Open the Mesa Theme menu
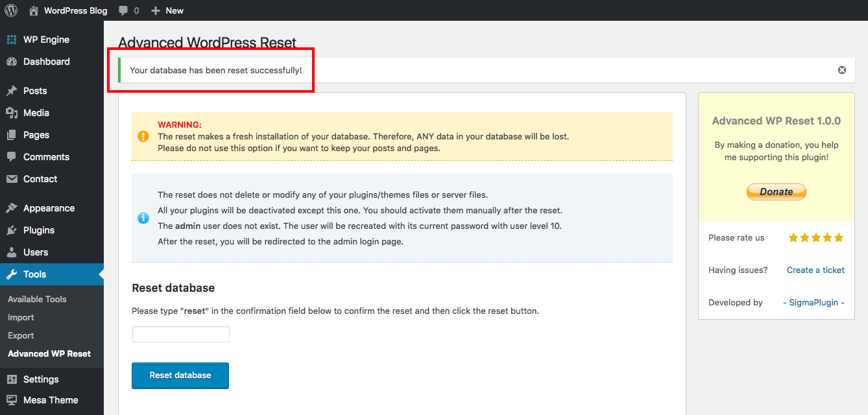Screen dimensions: 868x415 (x=51, y=400)
